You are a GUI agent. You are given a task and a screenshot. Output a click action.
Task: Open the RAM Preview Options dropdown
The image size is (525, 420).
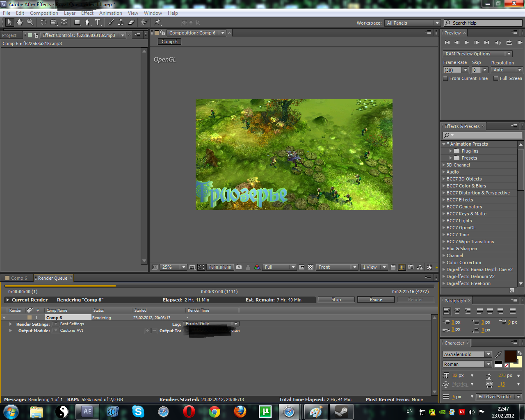pyautogui.click(x=478, y=54)
